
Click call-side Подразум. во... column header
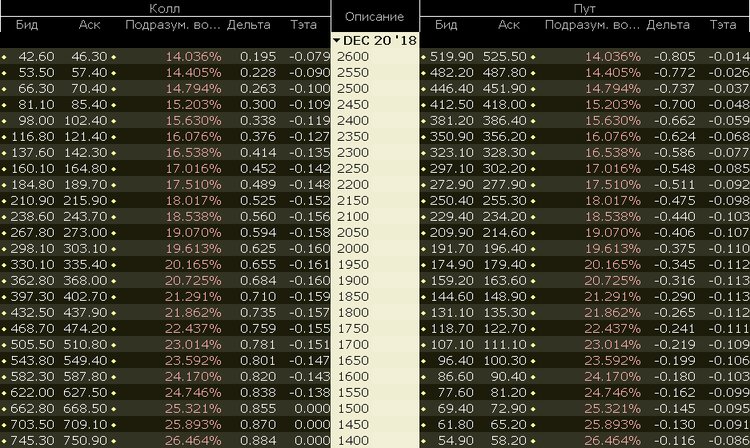173,25
